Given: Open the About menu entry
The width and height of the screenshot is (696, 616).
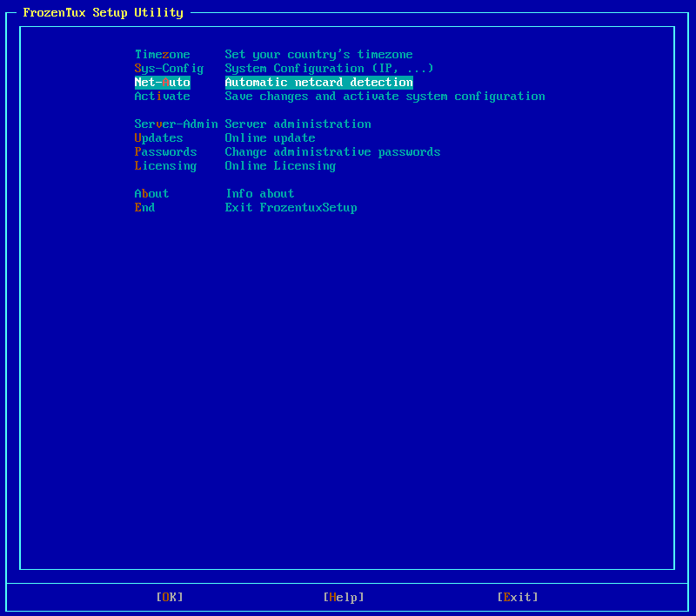Looking at the screenshot, I should [151, 194].
